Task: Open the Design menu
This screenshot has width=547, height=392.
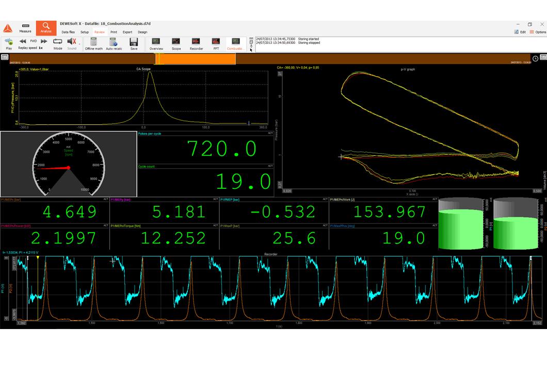Action: pos(142,32)
